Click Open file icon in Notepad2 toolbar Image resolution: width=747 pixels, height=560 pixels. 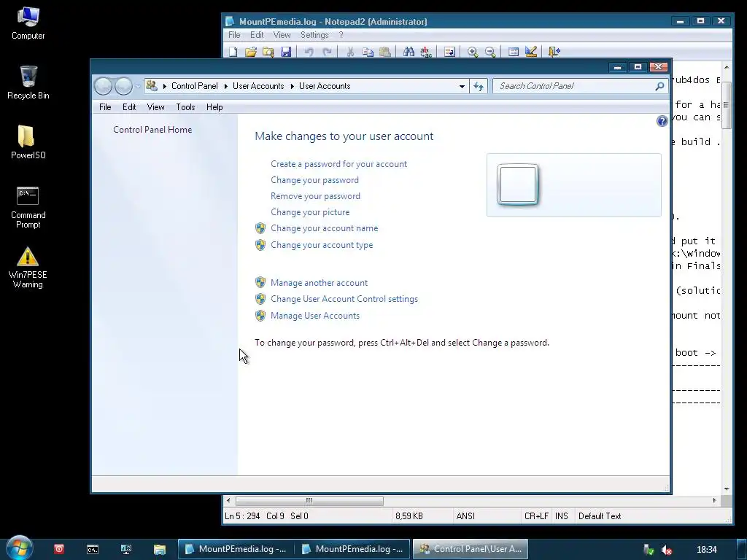(251, 52)
